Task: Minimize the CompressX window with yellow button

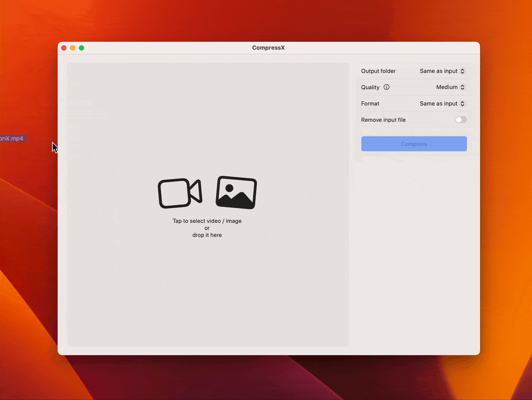Action: (x=73, y=48)
